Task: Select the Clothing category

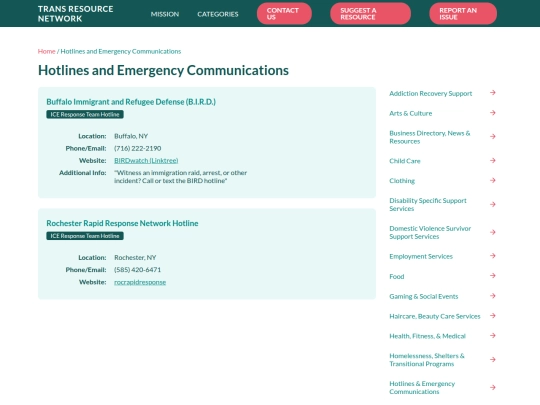Action: (402, 181)
